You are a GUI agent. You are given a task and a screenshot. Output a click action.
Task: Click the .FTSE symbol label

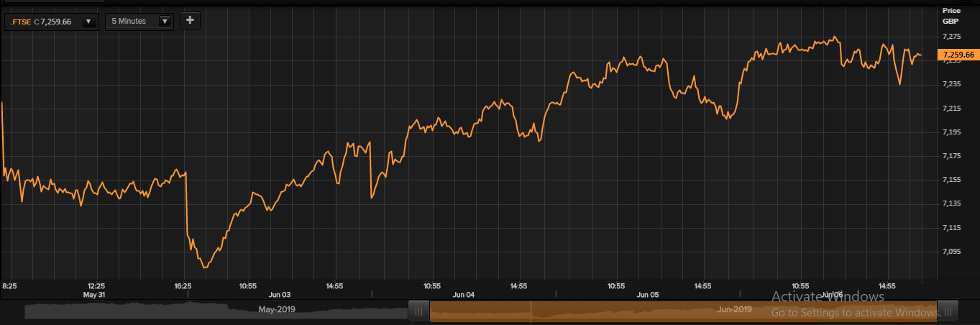click(21, 22)
